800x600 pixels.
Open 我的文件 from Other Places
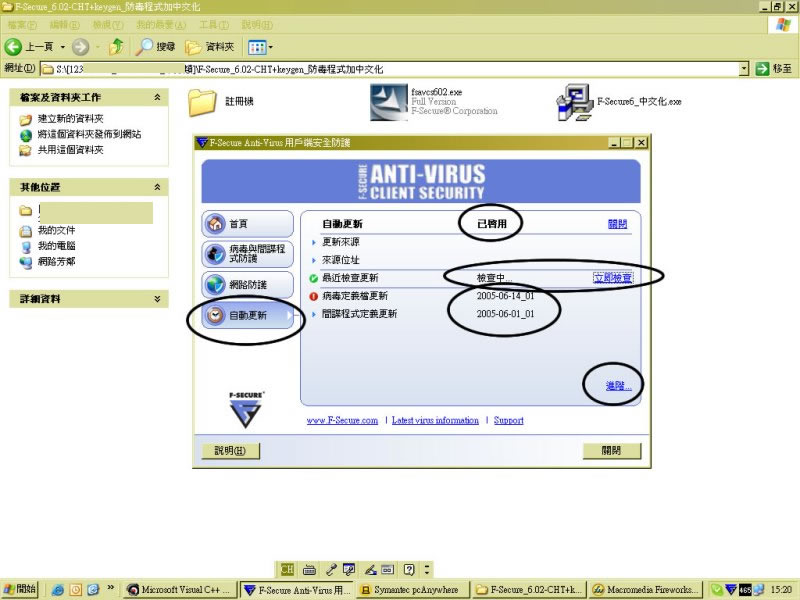(56, 231)
